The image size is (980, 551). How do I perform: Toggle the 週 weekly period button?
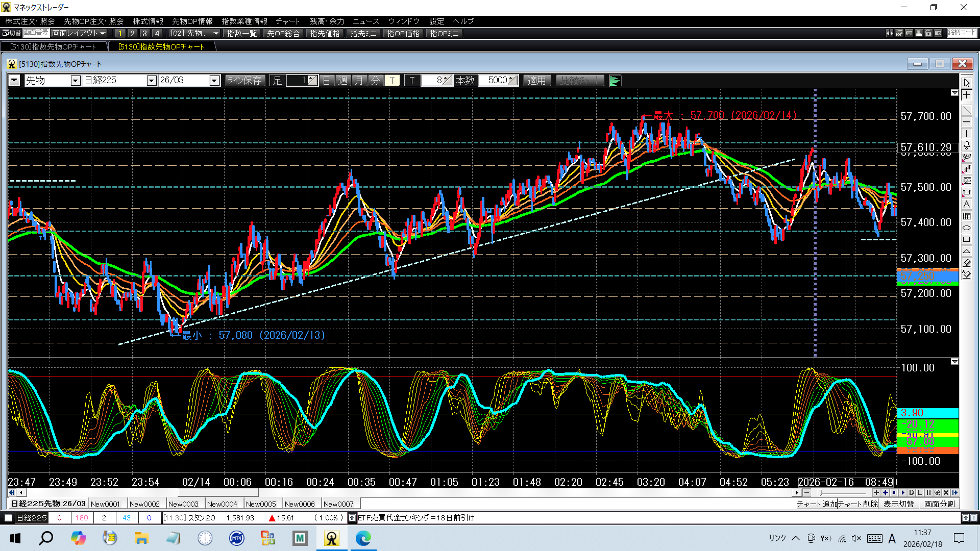[343, 81]
